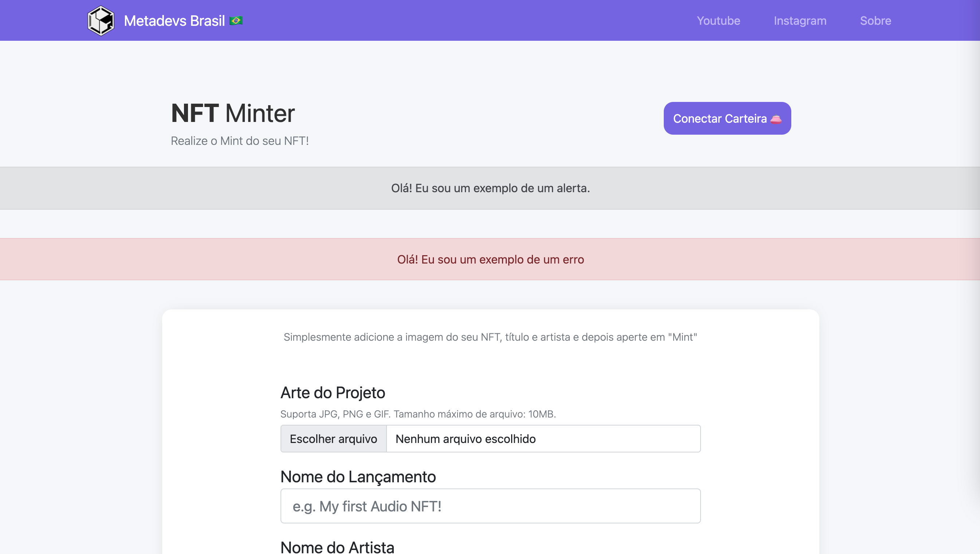Open the Instagram nav link
980x554 pixels.
800,20
